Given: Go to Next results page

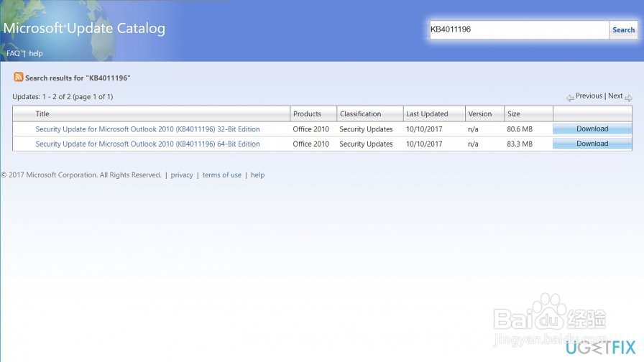Looking at the screenshot, I should point(615,96).
